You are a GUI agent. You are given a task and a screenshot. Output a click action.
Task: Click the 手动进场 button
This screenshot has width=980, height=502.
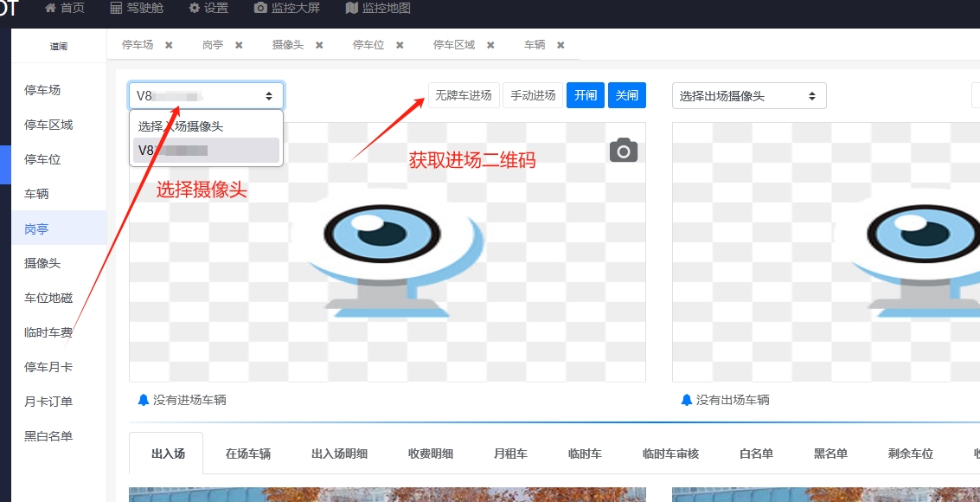pos(533,96)
